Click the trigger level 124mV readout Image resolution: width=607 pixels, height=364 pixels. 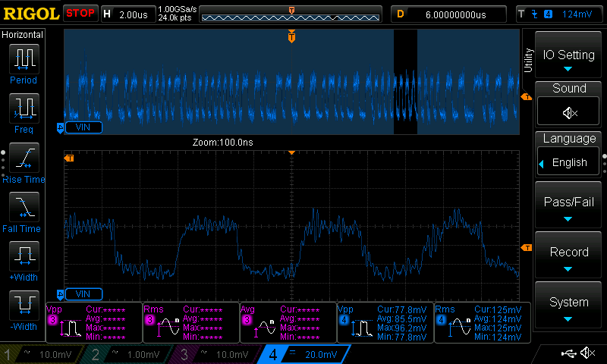577,14
